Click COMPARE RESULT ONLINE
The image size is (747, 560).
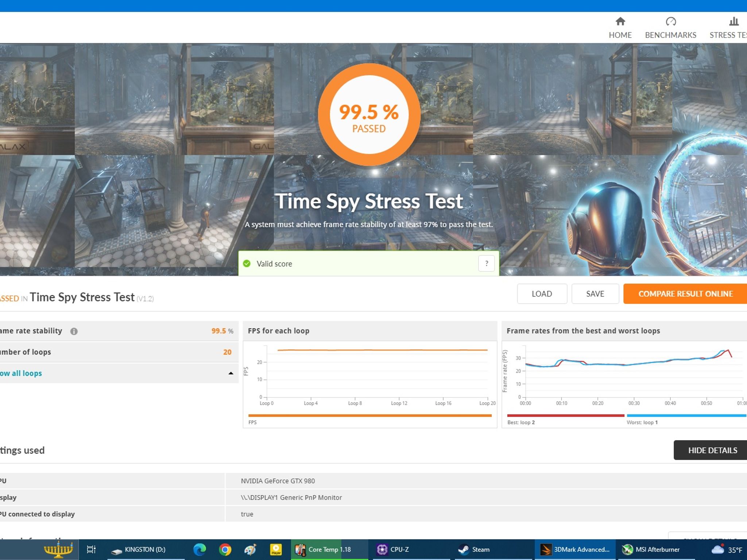(x=685, y=294)
